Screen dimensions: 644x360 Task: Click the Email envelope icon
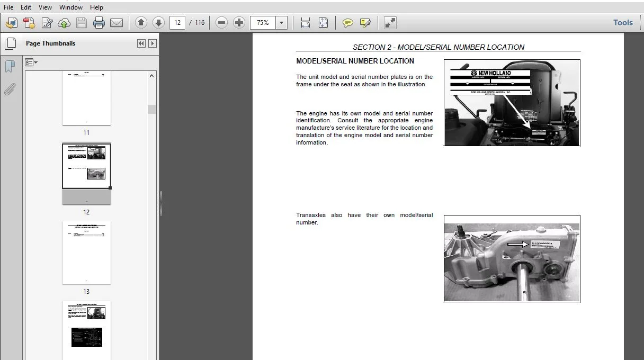coord(117,23)
